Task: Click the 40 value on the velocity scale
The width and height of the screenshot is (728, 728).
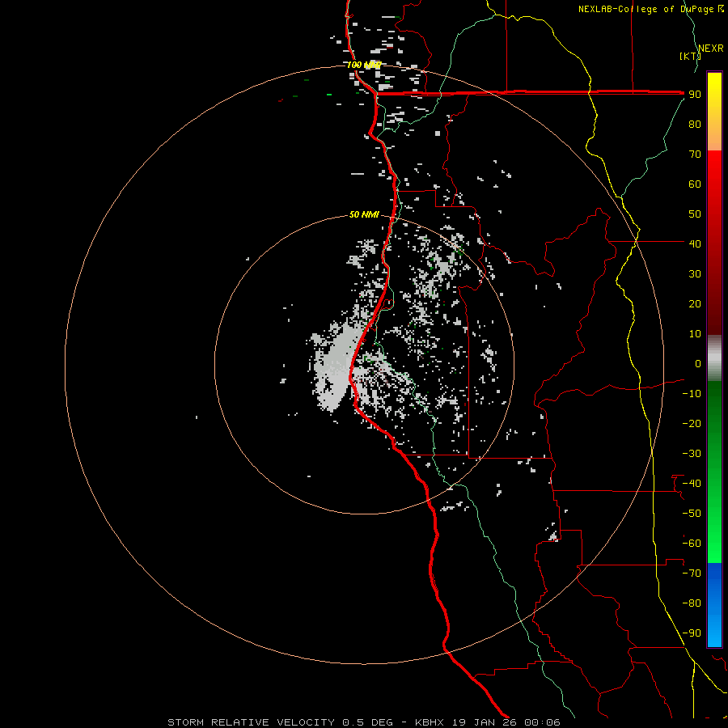Action: pyautogui.click(x=695, y=244)
